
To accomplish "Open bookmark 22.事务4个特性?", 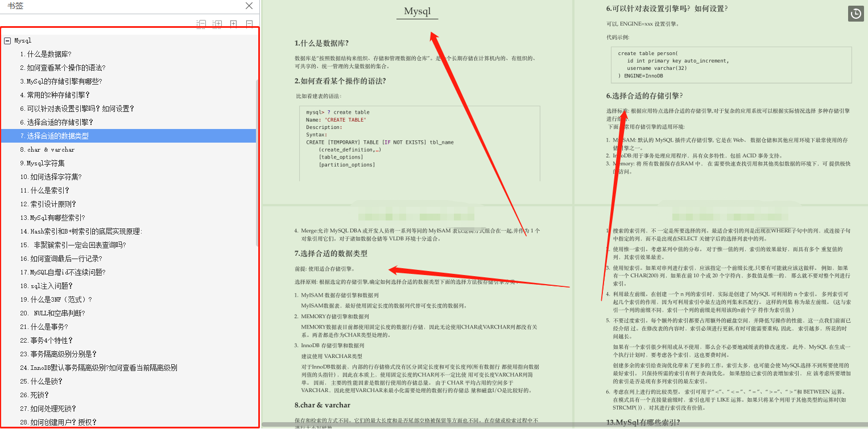I will point(46,340).
